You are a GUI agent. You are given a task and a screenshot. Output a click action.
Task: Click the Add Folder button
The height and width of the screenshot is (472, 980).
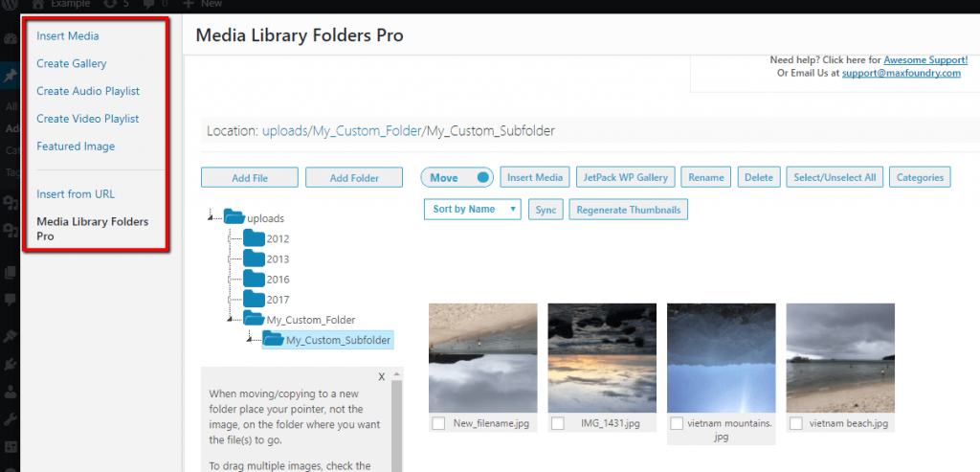click(x=354, y=177)
